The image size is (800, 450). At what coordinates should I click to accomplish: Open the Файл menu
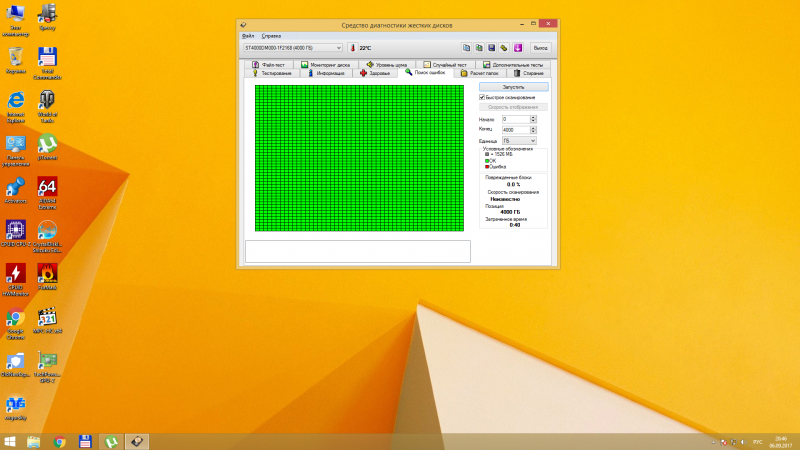[x=248, y=36]
